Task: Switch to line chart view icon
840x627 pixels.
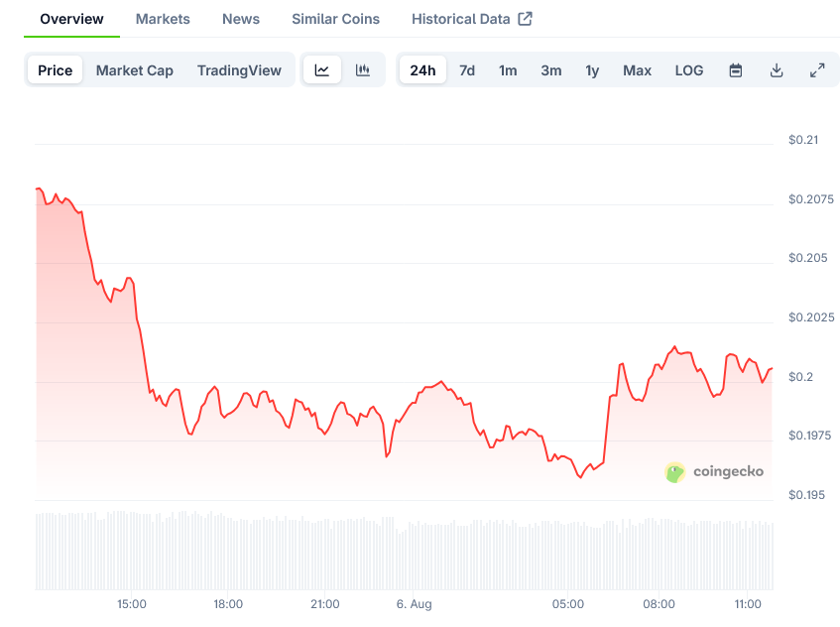Action: tap(322, 70)
